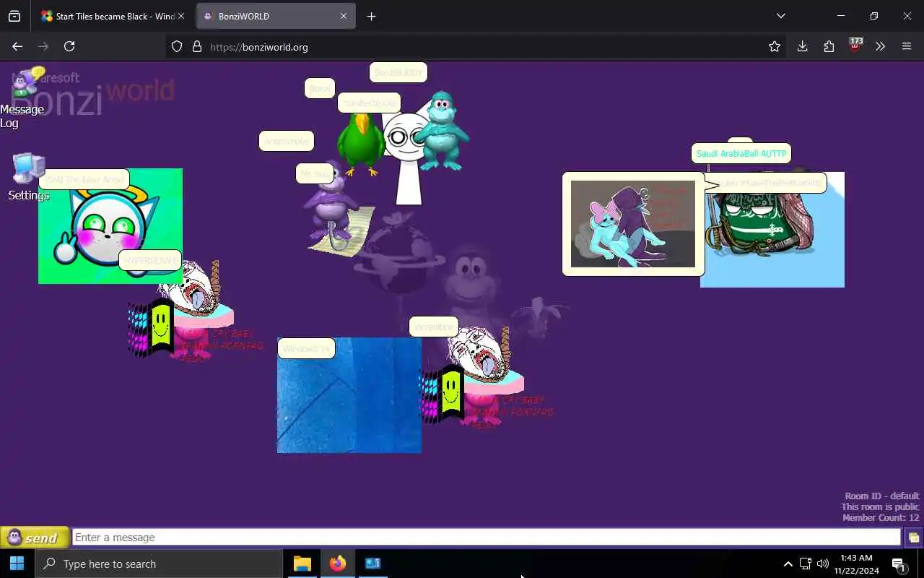The width and height of the screenshot is (924, 578).
Task: Bookmark this page with the star
Action: [x=775, y=46]
